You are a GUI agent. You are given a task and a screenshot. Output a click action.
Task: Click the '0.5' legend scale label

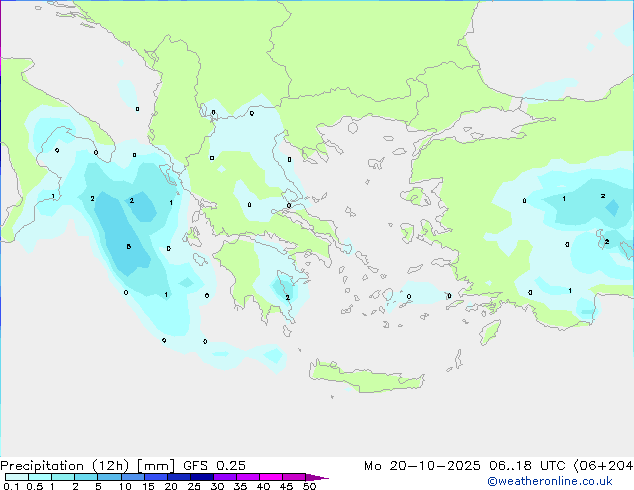pyautogui.click(x=35, y=486)
